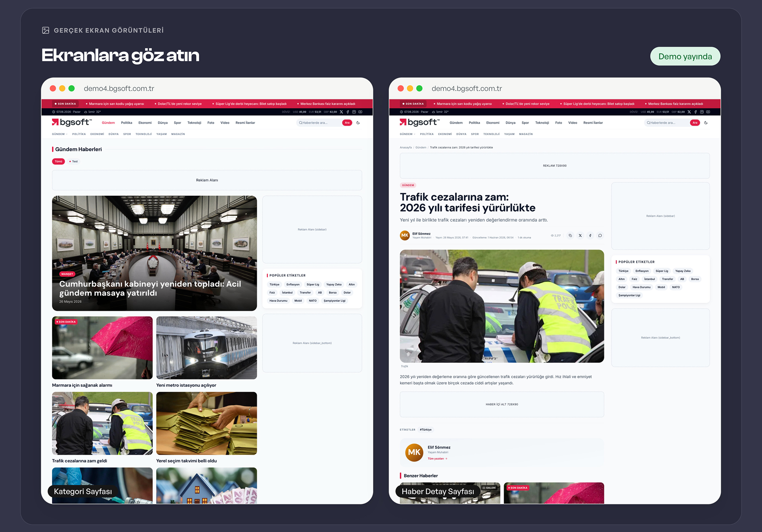Open Teknoloji in the news detail main nav
762x532 pixels.
(x=542, y=123)
